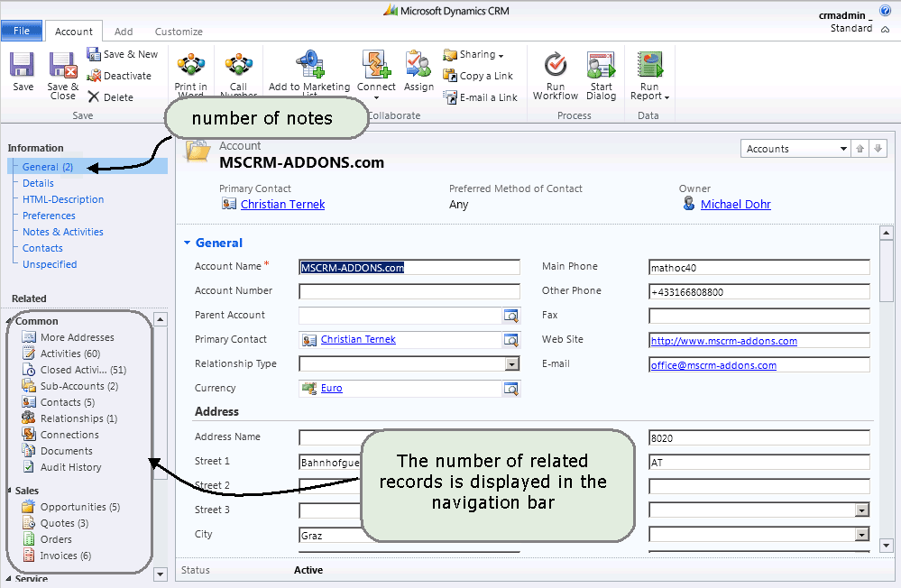Collapse the General section header
Screen dimensions: 901x588
[219, 243]
